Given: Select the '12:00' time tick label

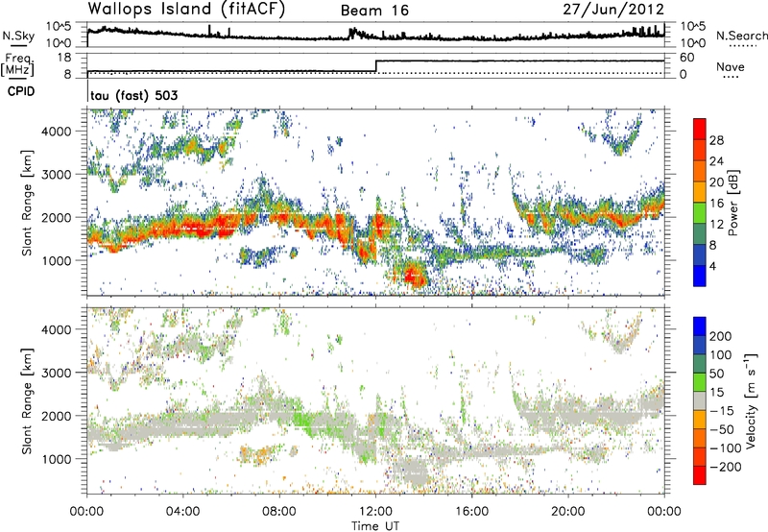Looking at the screenshot, I should pyautogui.click(x=375, y=512).
